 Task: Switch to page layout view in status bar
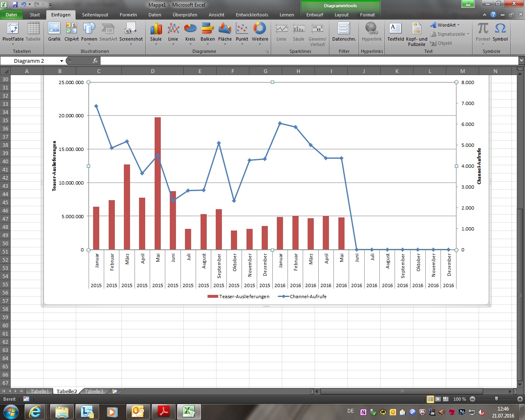click(x=438, y=399)
